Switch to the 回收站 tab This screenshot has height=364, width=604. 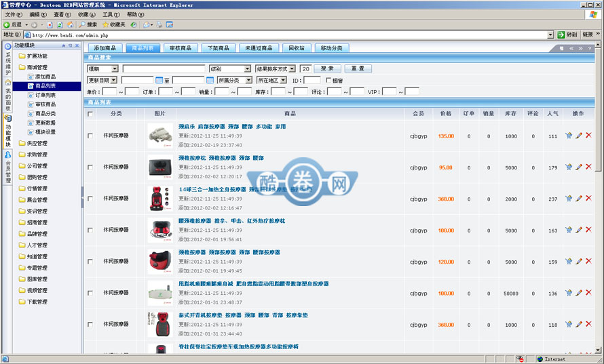tap(297, 48)
